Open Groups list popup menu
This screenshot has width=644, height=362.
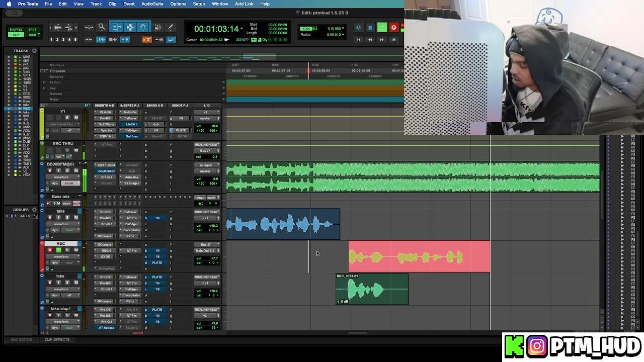pyautogui.click(x=34, y=210)
